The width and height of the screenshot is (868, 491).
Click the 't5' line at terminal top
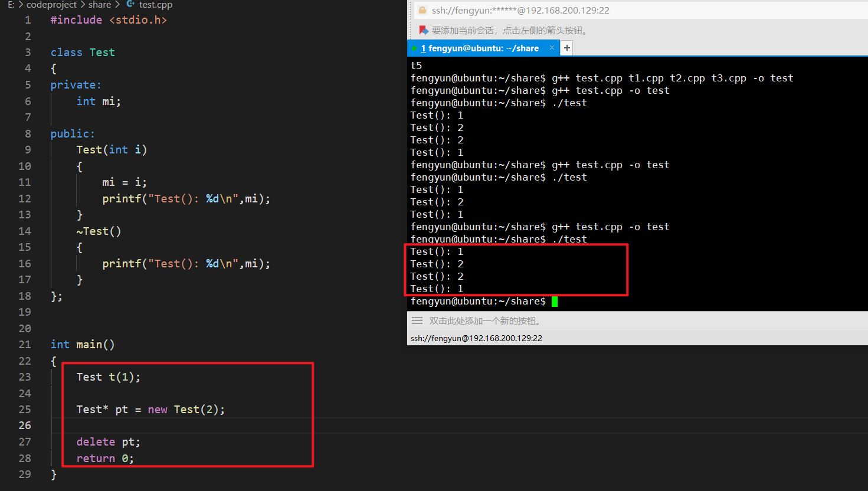tap(417, 66)
